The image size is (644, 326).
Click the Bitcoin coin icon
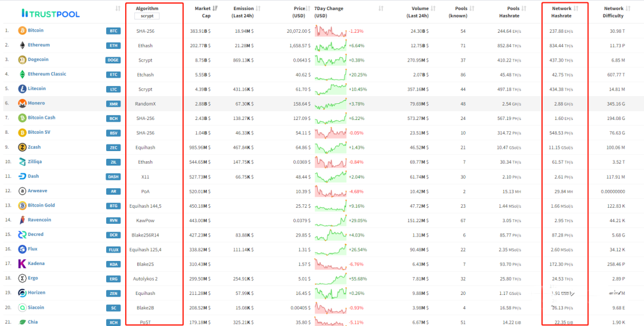pos(22,30)
